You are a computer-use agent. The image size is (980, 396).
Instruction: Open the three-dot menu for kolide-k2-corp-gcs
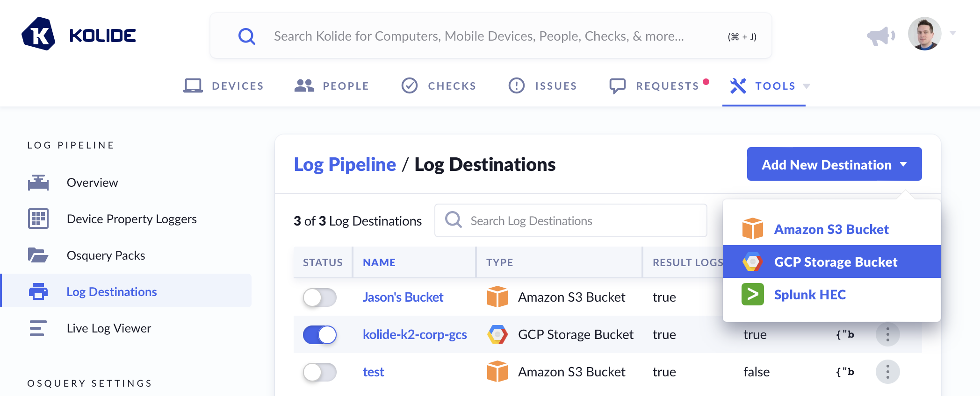coord(887,334)
